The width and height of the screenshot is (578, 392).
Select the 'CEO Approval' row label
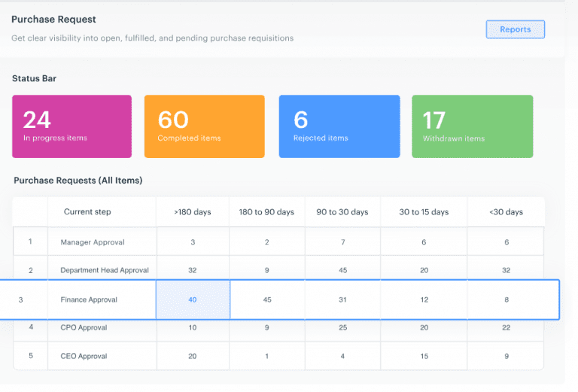click(84, 357)
